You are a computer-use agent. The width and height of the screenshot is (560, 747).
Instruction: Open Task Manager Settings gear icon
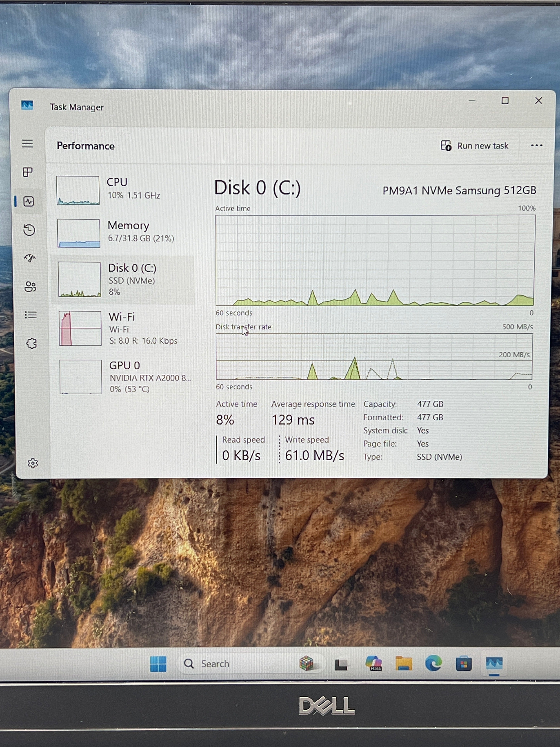point(33,463)
